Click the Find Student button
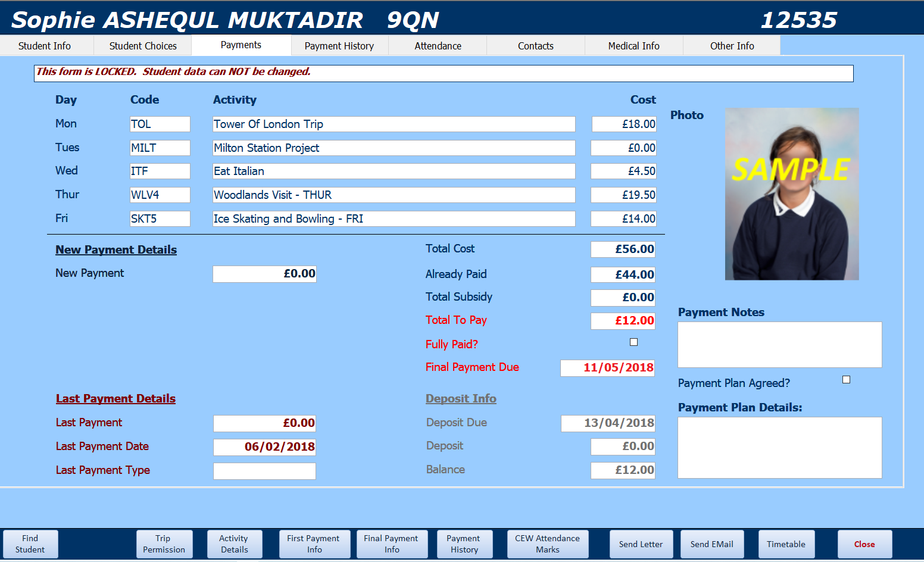Image resolution: width=924 pixels, height=562 pixels. click(30, 544)
